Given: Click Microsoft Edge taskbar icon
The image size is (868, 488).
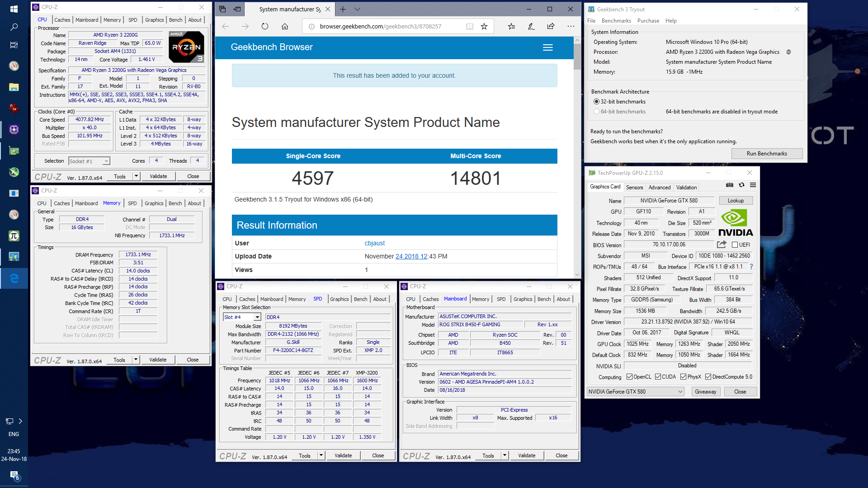Looking at the screenshot, I should [x=14, y=278].
